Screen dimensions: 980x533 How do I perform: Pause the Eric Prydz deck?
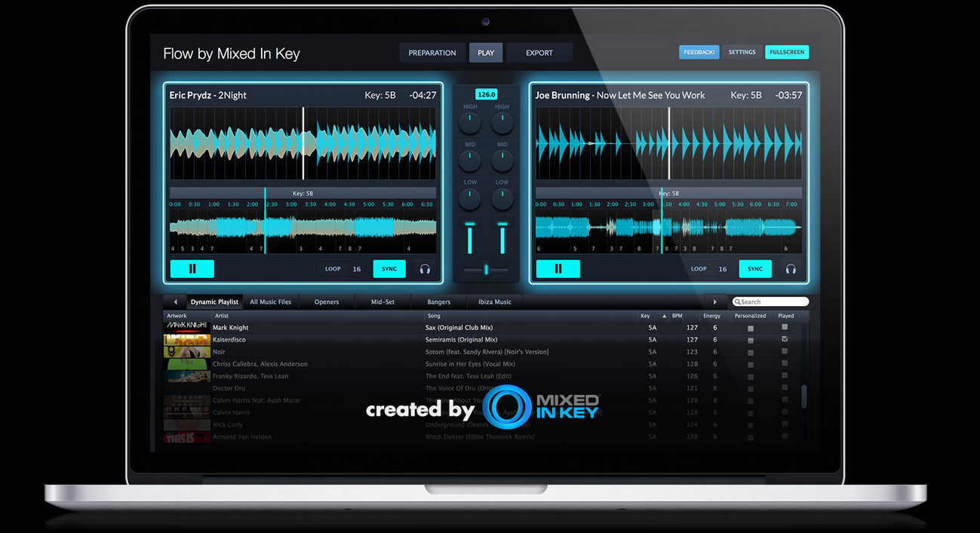coord(192,268)
